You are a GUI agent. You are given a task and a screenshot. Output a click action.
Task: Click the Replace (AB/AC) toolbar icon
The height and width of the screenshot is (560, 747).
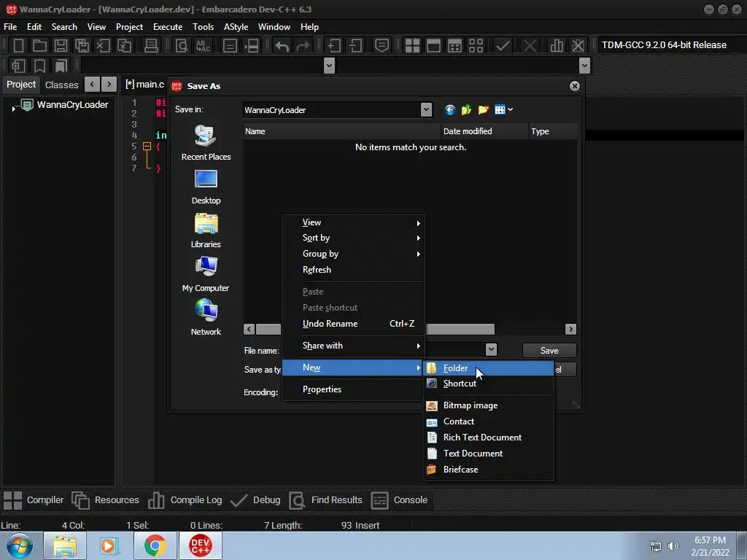click(203, 46)
